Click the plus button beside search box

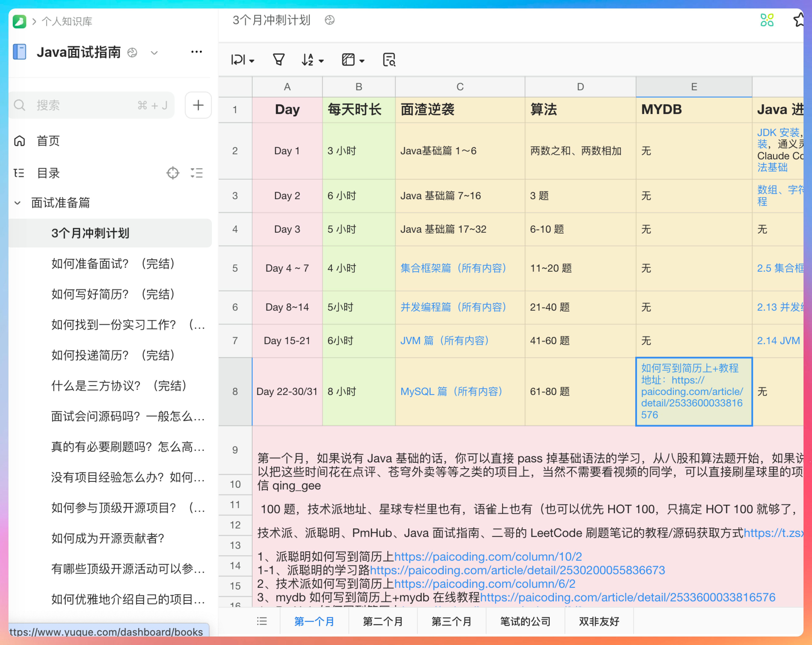198,105
